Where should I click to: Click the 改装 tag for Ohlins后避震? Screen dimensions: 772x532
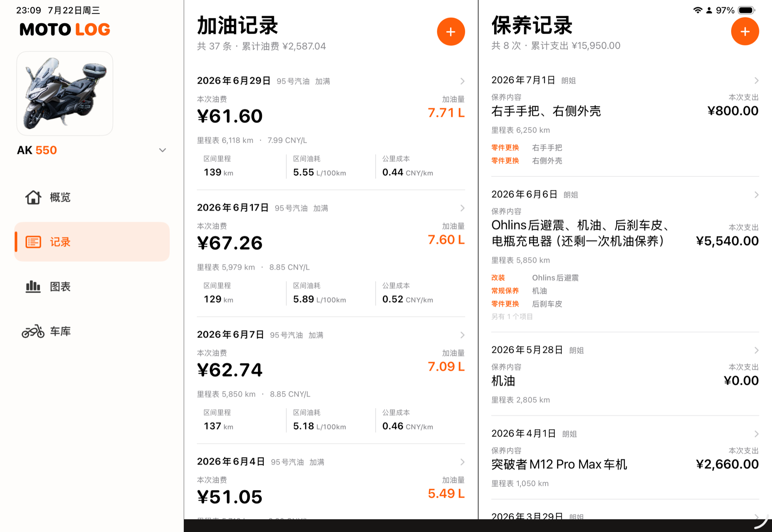(498, 278)
